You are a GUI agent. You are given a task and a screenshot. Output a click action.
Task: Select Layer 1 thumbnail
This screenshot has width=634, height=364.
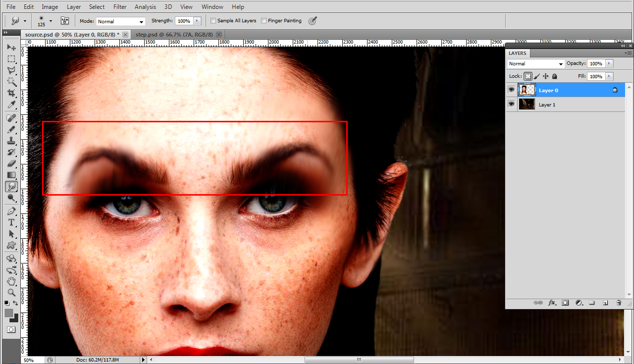tap(527, 104)
